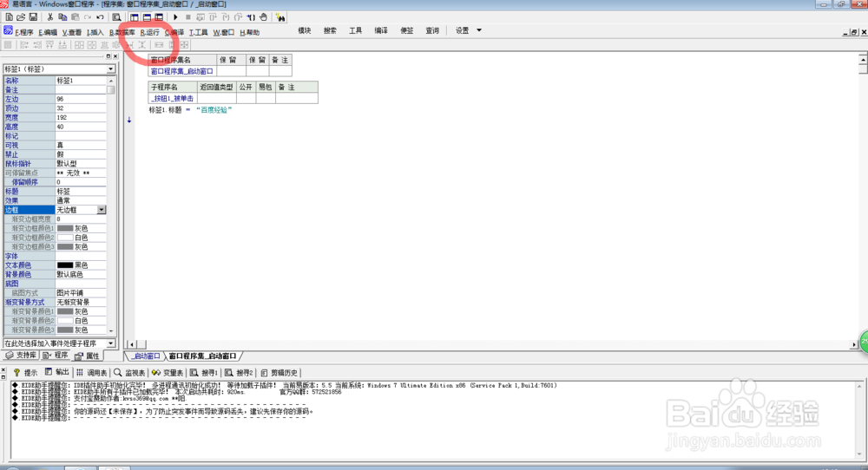
Task: Click the 名称 value field showing 标签1
Action: tap(80, 81)
